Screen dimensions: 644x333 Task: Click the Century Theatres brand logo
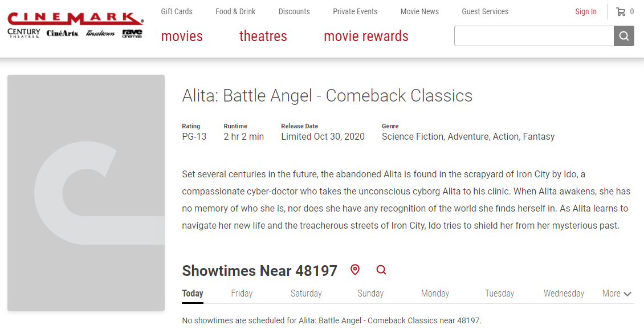pyautogui.click(x=24, y=34)
